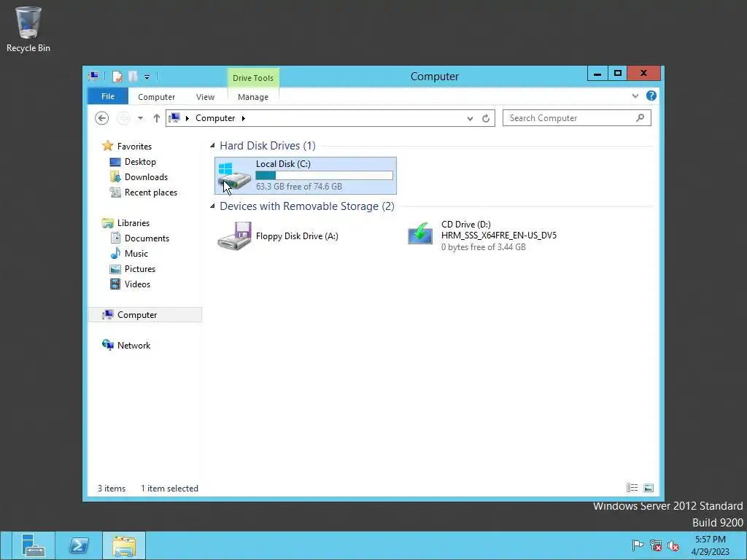Open the Recycle Bin desktop icon

28,29
